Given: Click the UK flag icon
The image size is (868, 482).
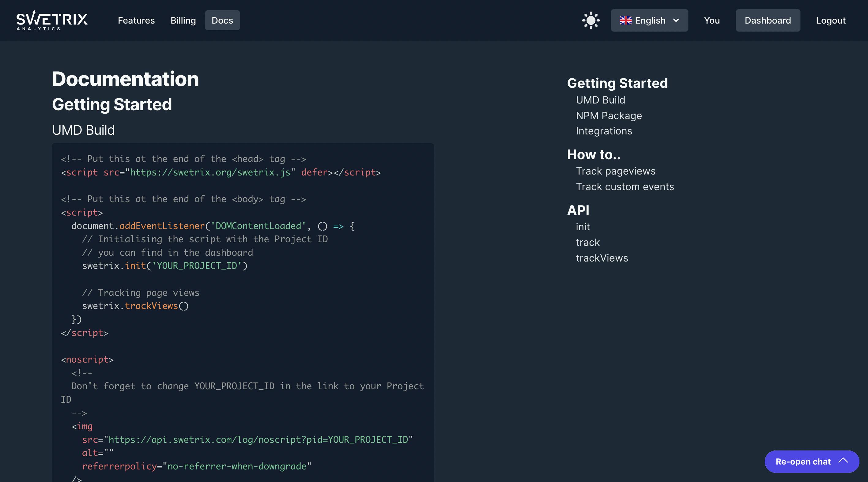Looking at the screenshot, I should (625, 21).
